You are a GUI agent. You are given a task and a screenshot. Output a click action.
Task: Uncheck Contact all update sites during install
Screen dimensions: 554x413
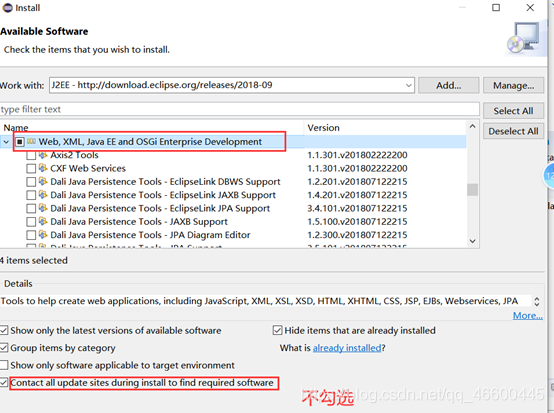(x=4, y=383)
